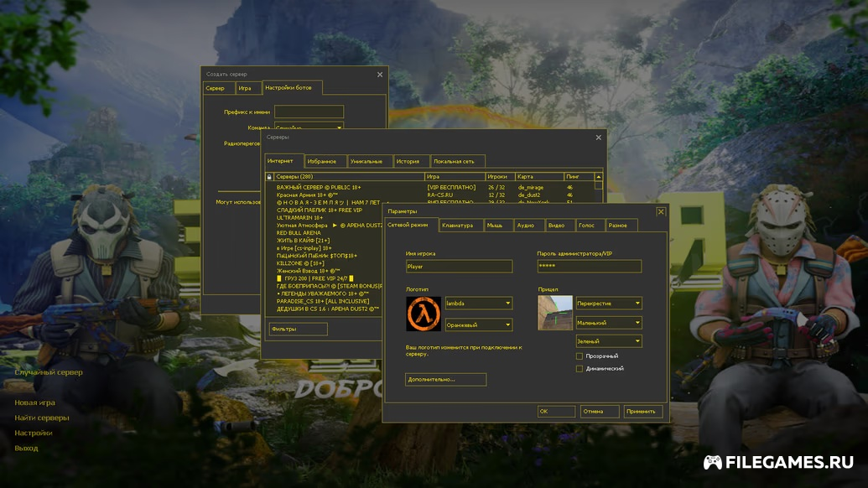Click the crosshair preview thumbnail
Image resolution: width=868 pixels, height=488 pixels.
pyautogui.click(x=555, y=313)
